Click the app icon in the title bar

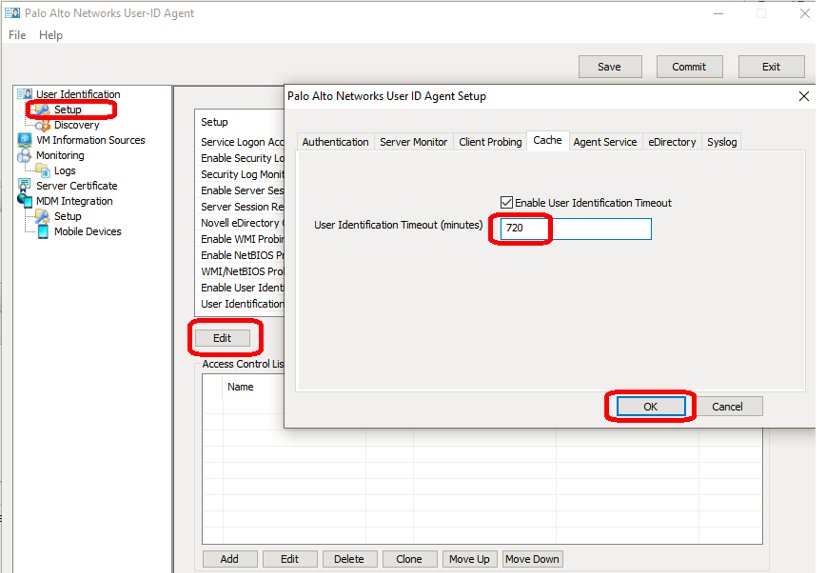(x=13, y=13)
